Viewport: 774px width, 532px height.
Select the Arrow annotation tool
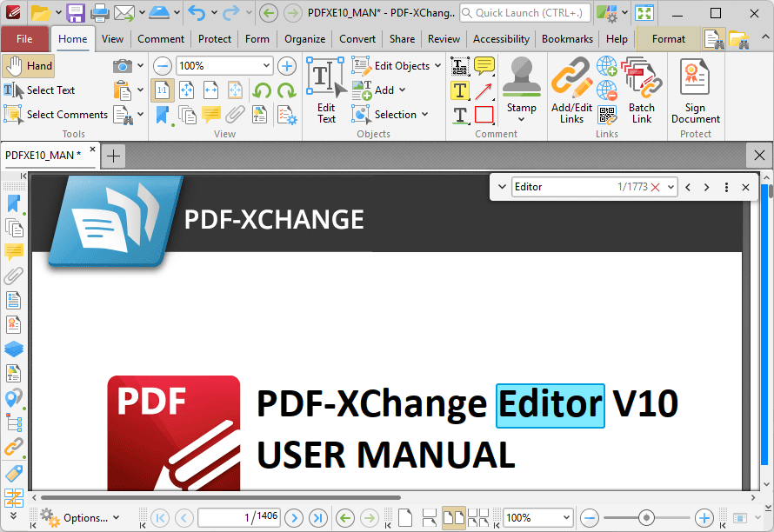(x=484, y=90)
